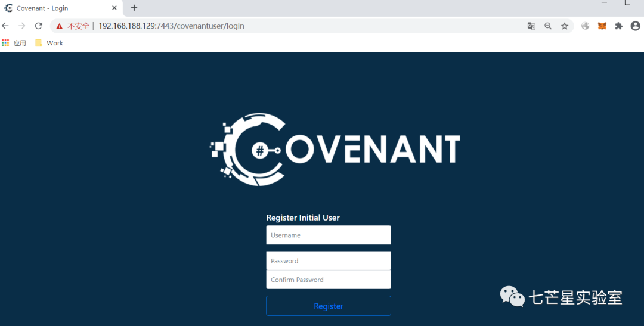
Task: Click the Register button
Action: (x=329, y=306)
